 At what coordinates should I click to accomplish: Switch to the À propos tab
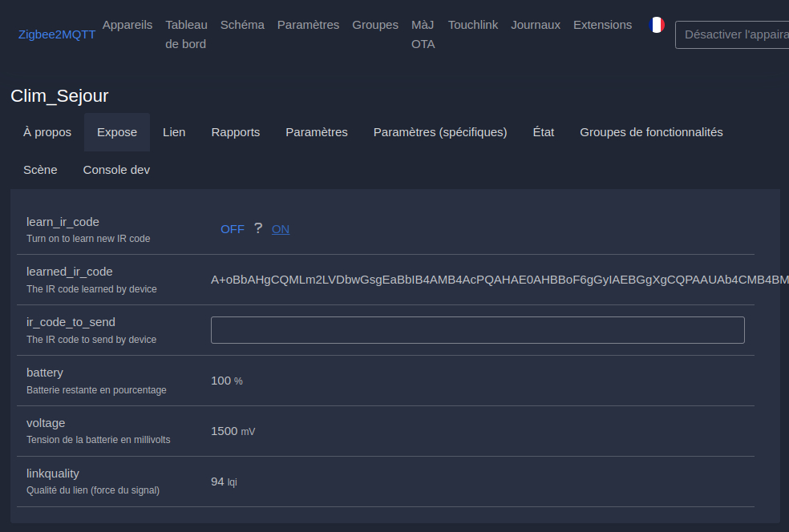[47, 132]
